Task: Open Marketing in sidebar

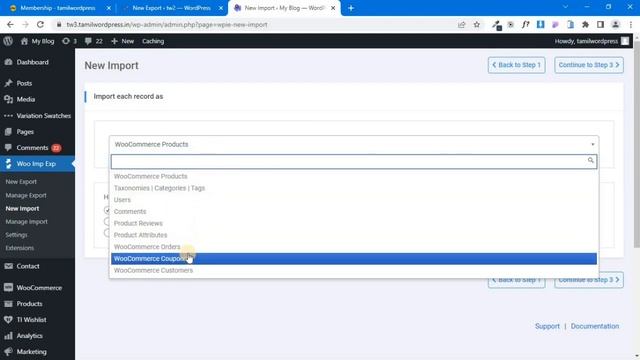Action: (31, 351)
